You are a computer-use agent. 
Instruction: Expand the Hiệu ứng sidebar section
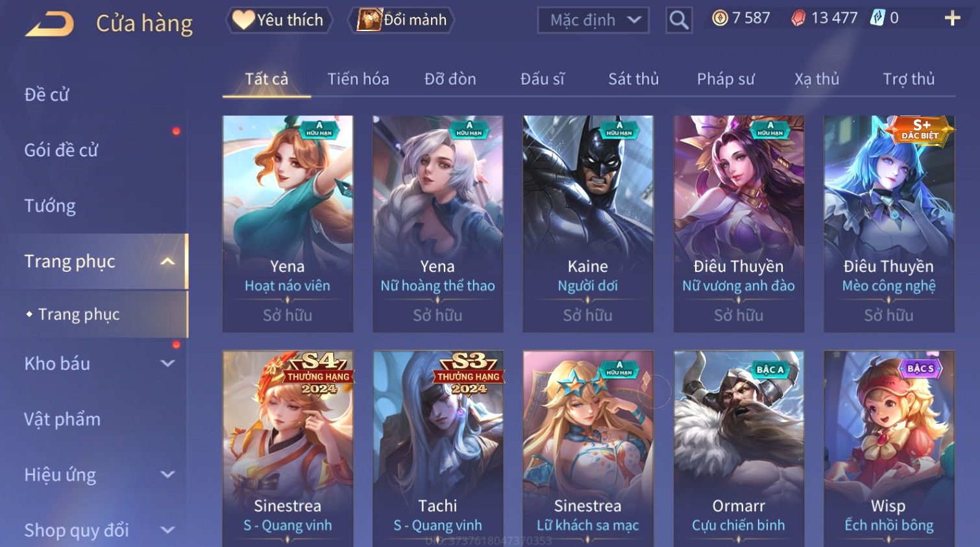(x=167, y=475)
